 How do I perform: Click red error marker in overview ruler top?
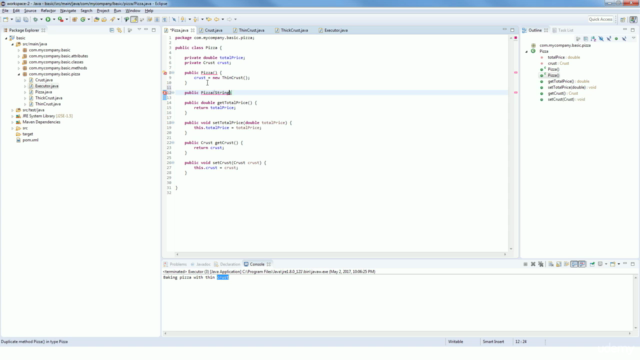516,38
